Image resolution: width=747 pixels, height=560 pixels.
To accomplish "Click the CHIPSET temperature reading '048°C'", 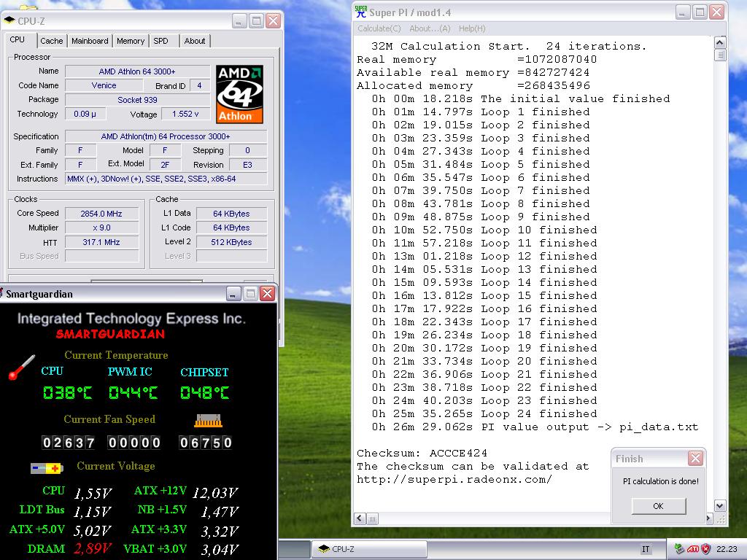I will tap(205, 393).
